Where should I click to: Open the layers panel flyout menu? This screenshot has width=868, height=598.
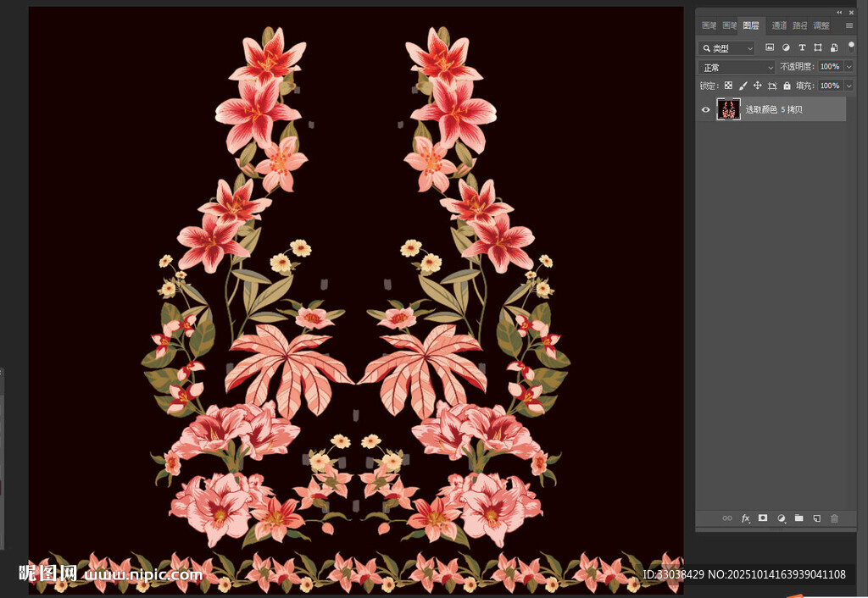(x=849, y=25)
